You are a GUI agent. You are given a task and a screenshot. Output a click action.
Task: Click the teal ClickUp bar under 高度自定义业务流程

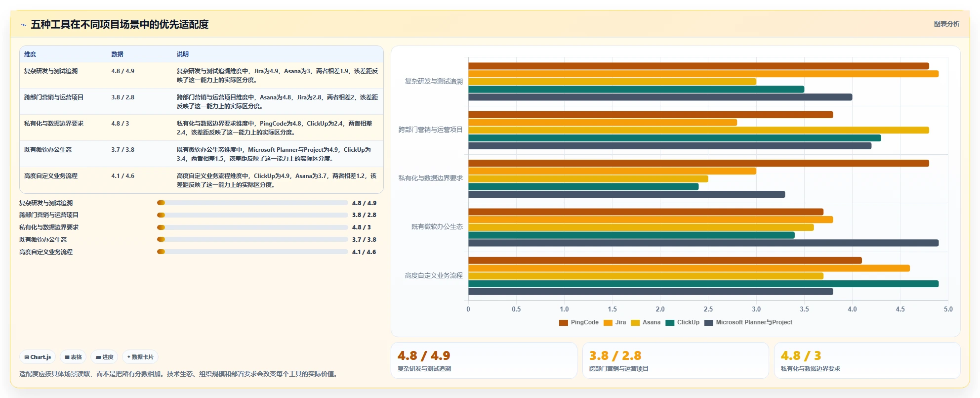point(703,284)
